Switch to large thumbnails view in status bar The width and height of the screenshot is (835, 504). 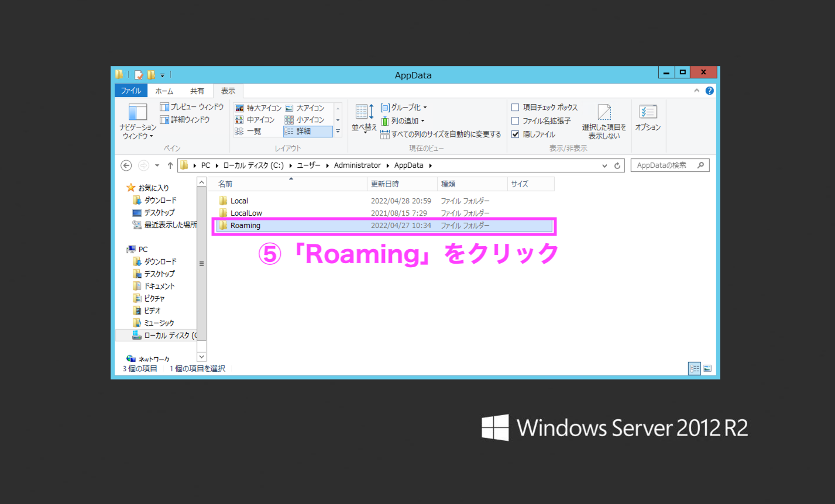point(707,368)
